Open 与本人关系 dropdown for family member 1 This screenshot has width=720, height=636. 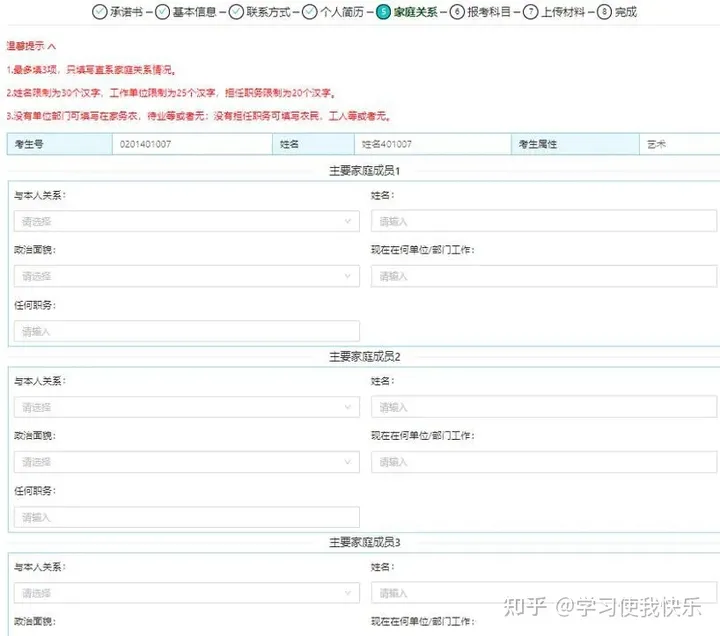[x=186, y=221]
